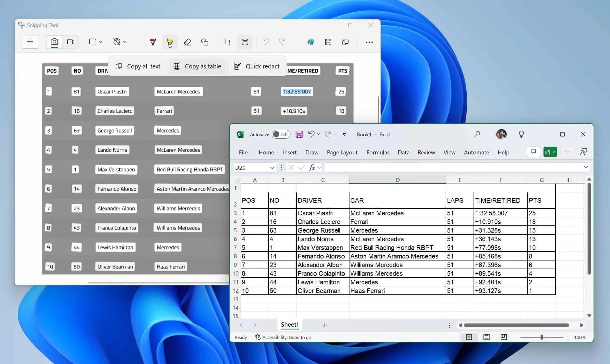Screen dimensions: 610x364
Task: Click Insert Function icon in the formula bar
Action: (x=312, y=167)
